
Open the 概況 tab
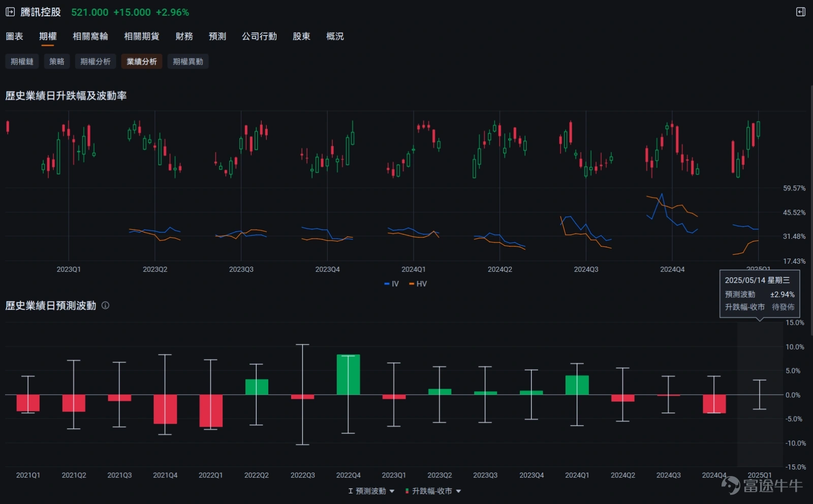click(335, 36)
